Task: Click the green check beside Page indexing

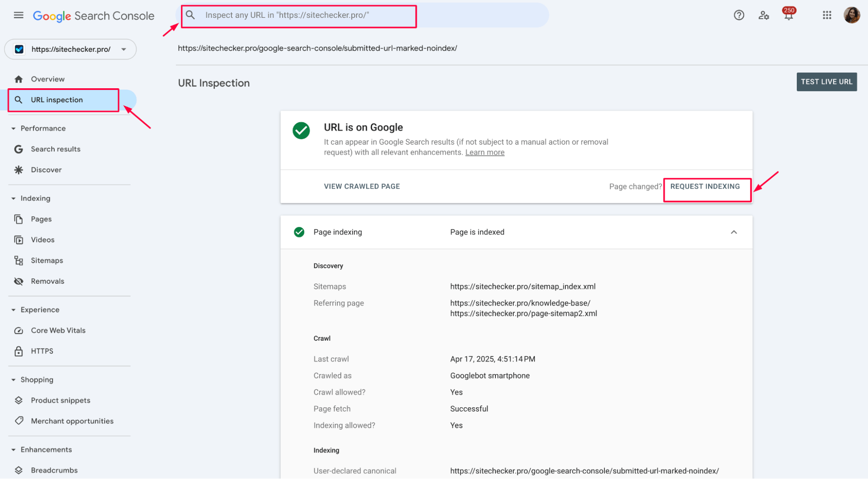Action: point(299,232)
